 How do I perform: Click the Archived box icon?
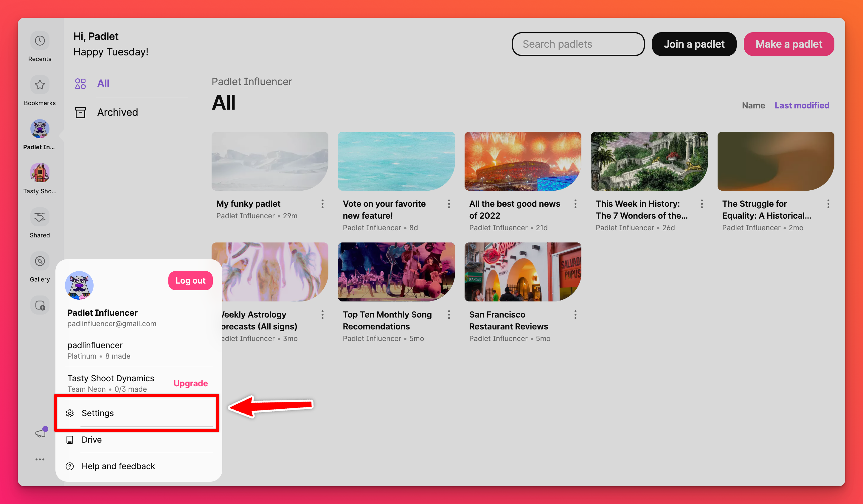point(80,112)
